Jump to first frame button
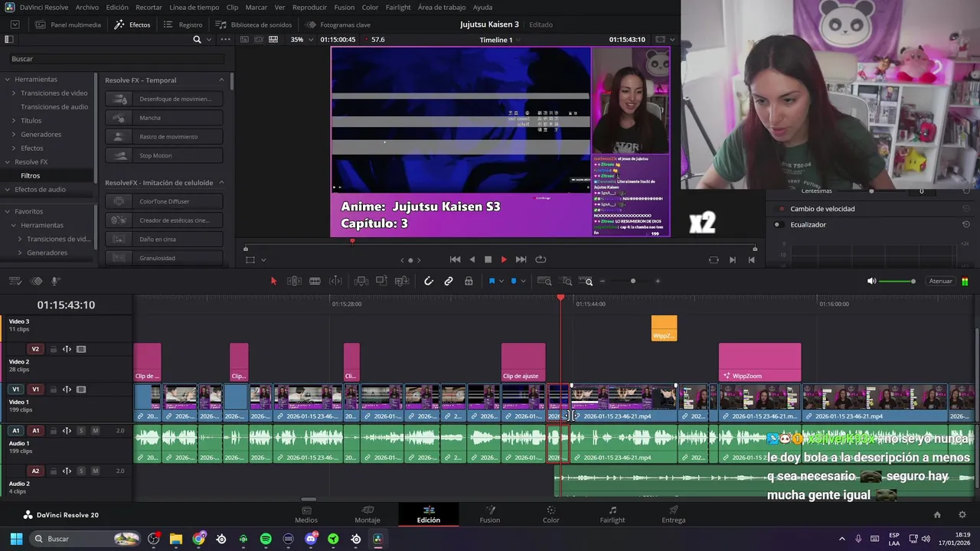This screenshot has height=551, width=980. 455,259
